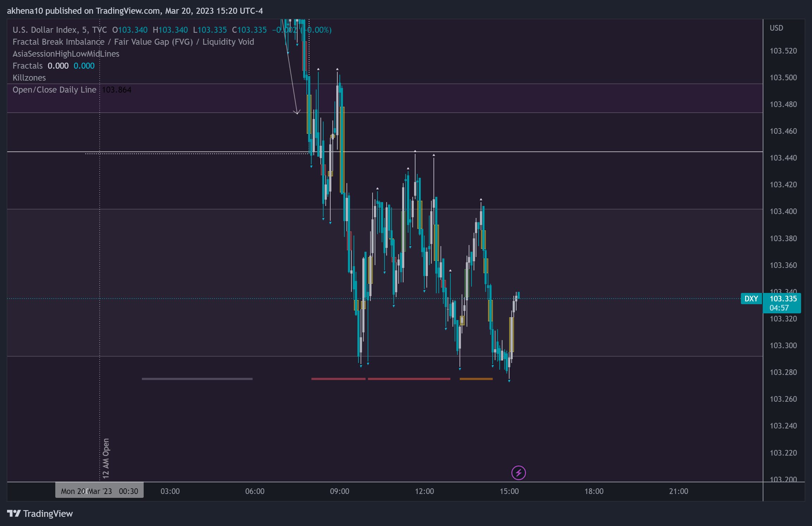812x526 pixels.
Task: Click the 06:00 time axis label
Action: [255, 491]
